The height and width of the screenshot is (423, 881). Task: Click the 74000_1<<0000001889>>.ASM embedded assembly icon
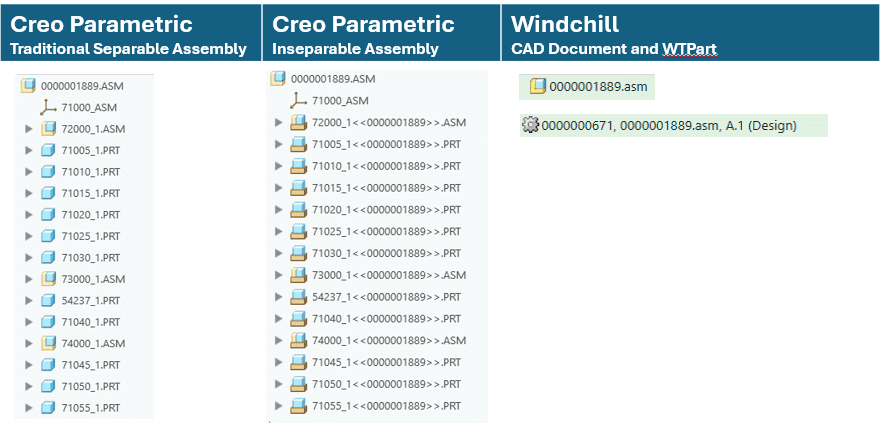(x=298, y=340)
